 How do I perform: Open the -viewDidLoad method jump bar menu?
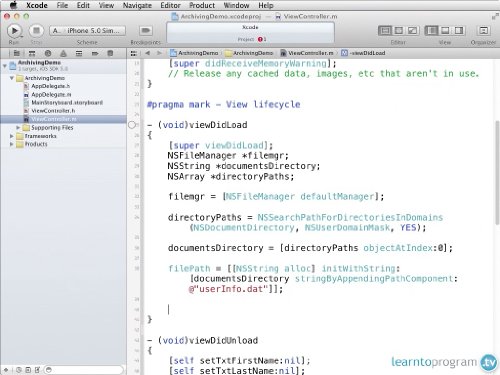363,53
